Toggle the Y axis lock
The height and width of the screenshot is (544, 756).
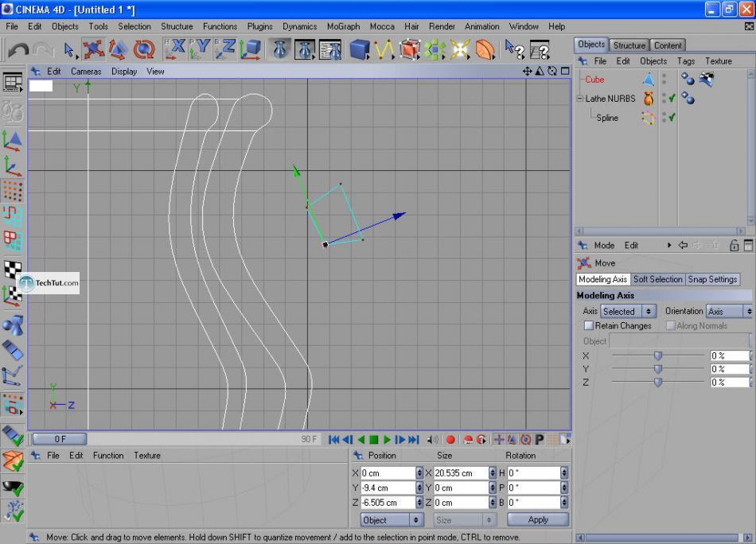click(200, 49)
